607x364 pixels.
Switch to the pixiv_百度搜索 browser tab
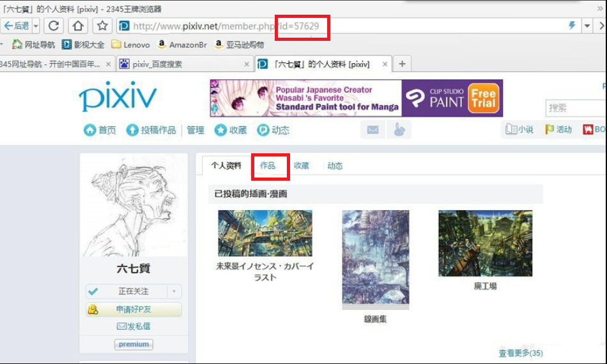[x=179, y=64]
